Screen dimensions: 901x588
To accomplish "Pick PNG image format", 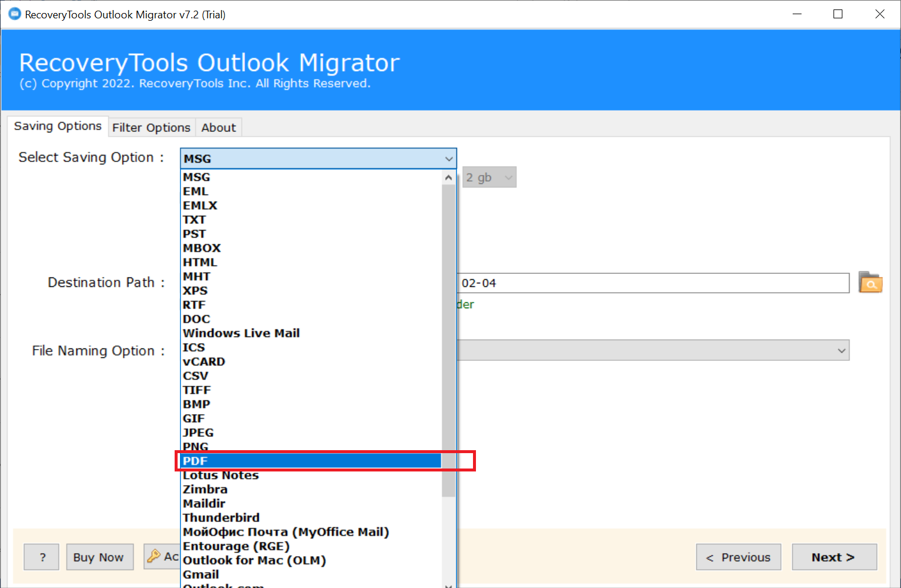I will click(311, 447).
